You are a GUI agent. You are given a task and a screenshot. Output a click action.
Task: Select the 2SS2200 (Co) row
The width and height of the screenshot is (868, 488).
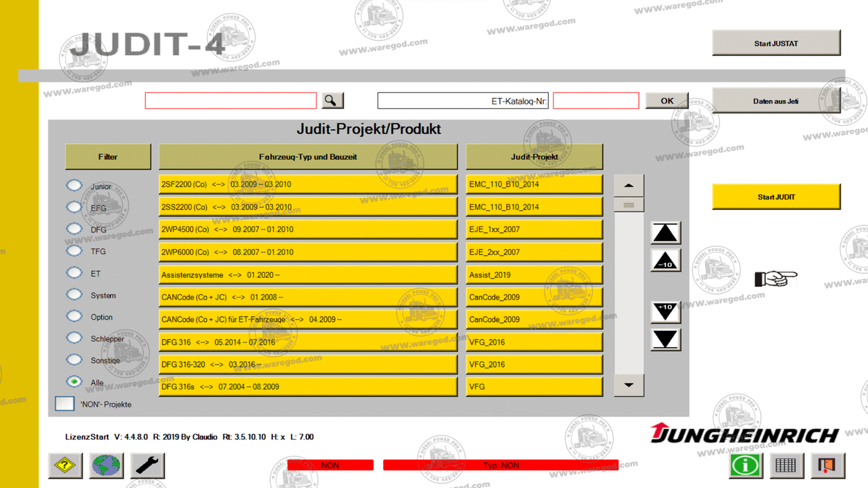(x=308, y=207)
